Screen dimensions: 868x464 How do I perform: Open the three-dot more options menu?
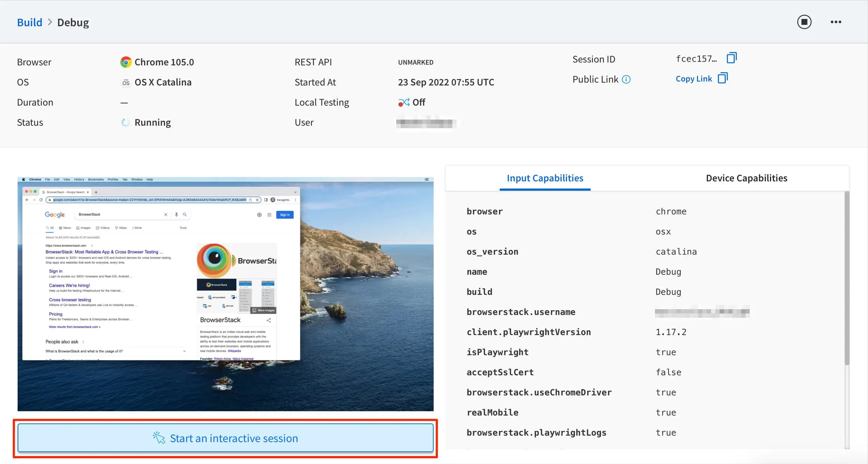tap(836, 22)
